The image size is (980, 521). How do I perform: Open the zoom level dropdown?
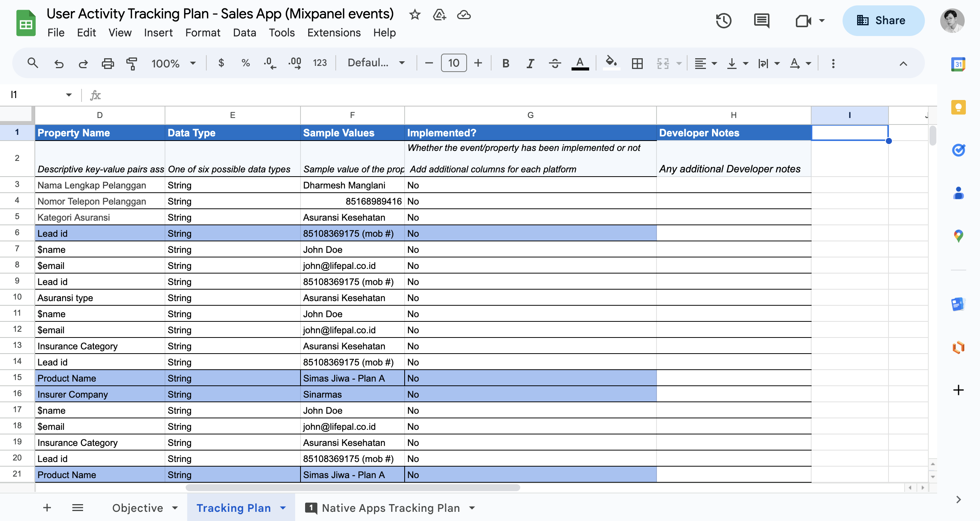(173, 63)
